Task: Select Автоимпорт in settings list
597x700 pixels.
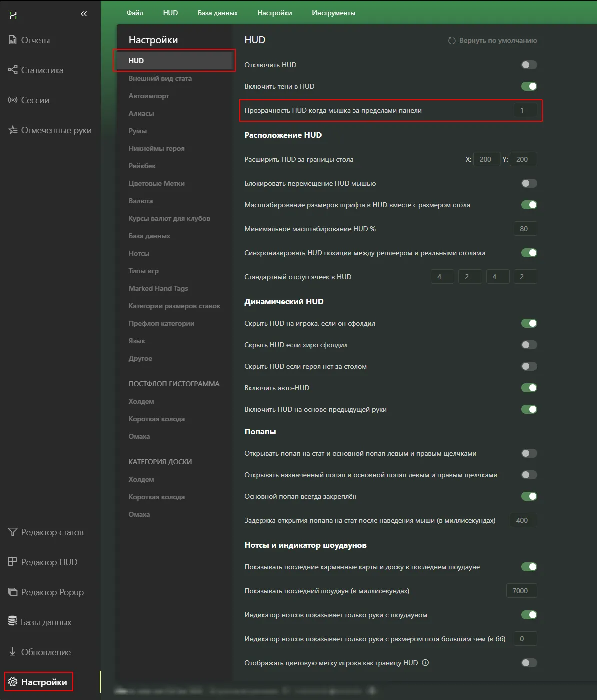Action: click(x=149, y=96)
